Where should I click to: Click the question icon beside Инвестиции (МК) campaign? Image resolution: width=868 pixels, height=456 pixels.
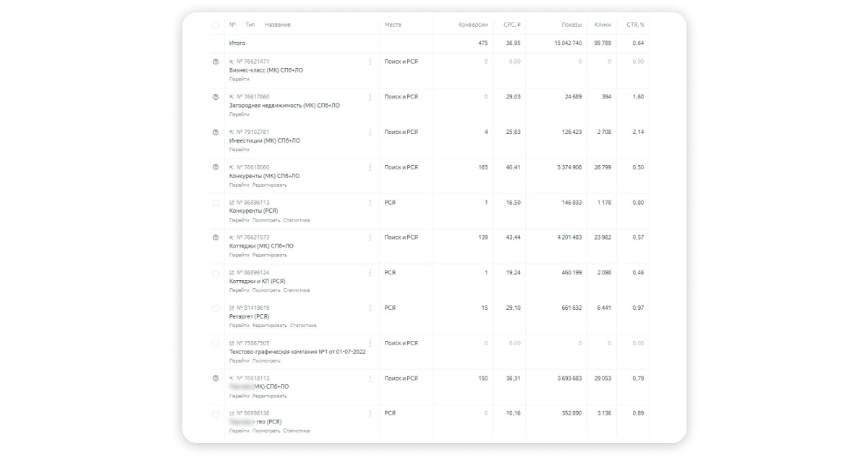(216, 132)
